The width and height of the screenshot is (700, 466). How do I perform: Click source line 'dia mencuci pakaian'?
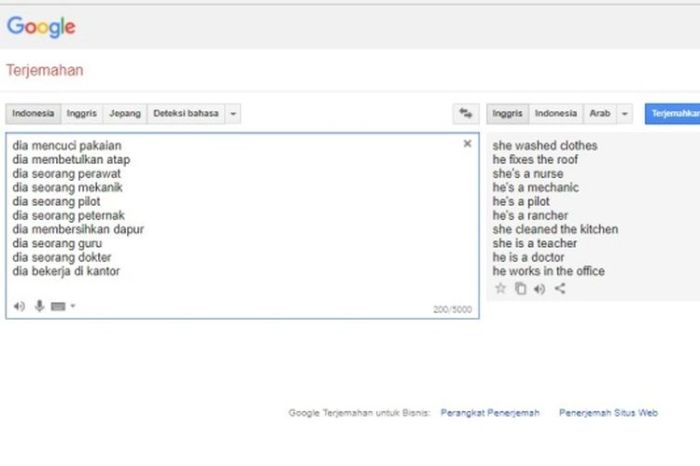tap(67, 146)
